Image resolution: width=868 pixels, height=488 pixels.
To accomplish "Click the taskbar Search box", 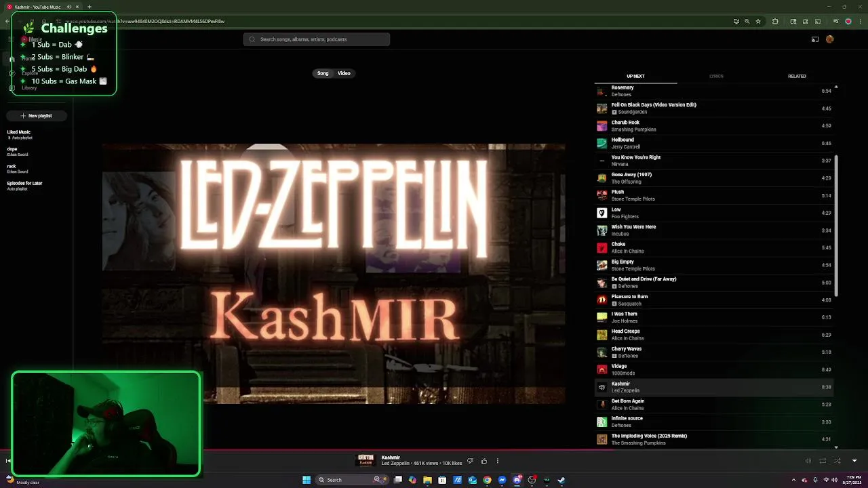I will click(x=351, y=480).
